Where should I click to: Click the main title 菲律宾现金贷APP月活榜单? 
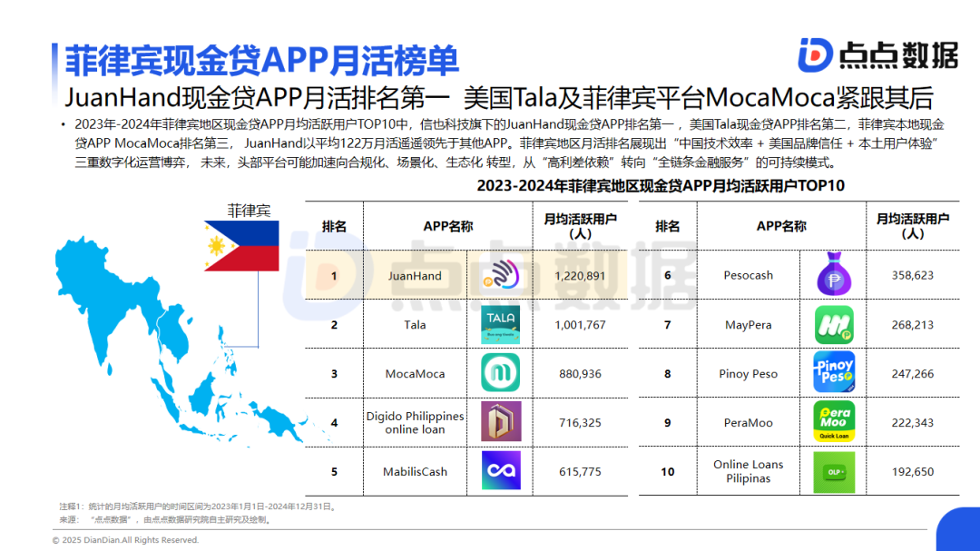coord(262,61)
